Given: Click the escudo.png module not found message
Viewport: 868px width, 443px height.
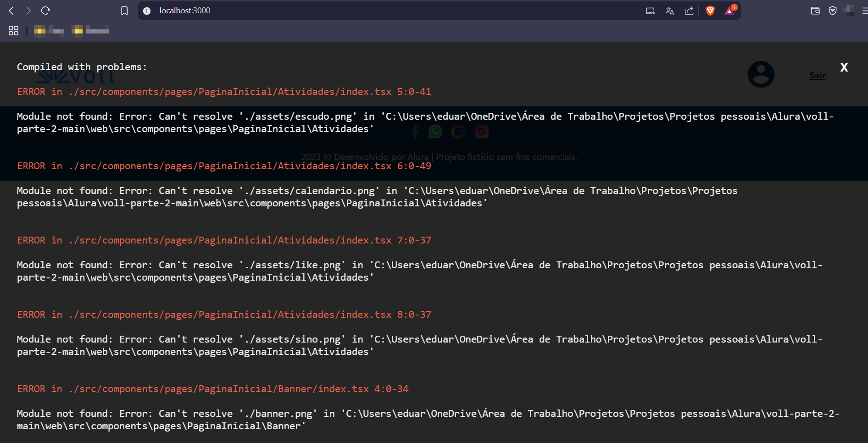Looking at the screenshot, I should point(425,122).
